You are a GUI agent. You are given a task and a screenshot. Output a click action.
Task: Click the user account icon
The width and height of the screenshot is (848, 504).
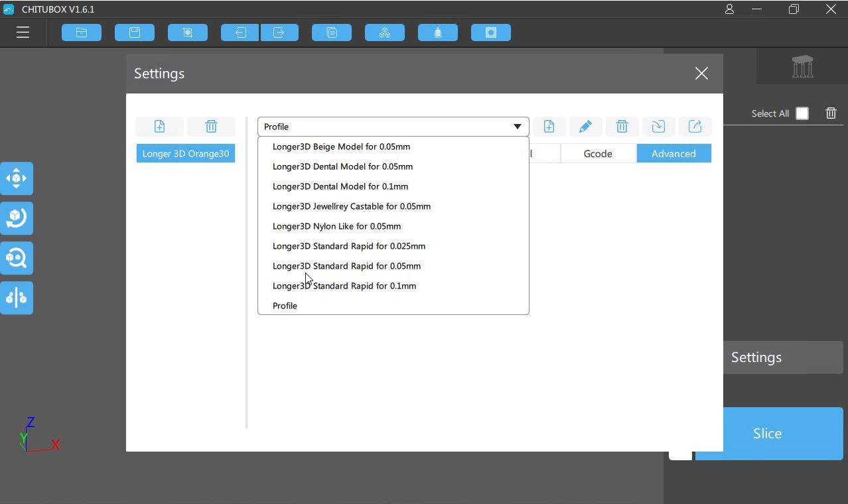click(729, 9)
